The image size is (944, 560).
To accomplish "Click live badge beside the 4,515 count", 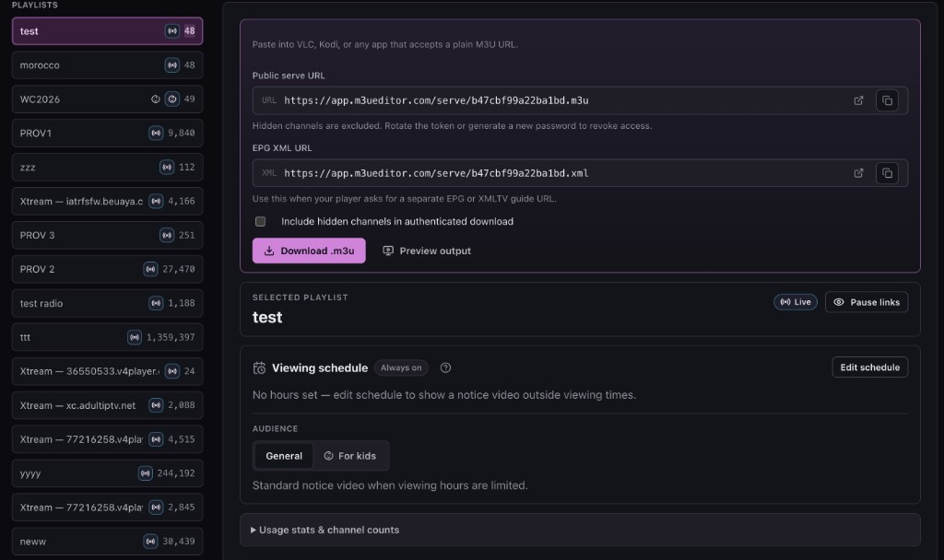I will pos(156,439).
